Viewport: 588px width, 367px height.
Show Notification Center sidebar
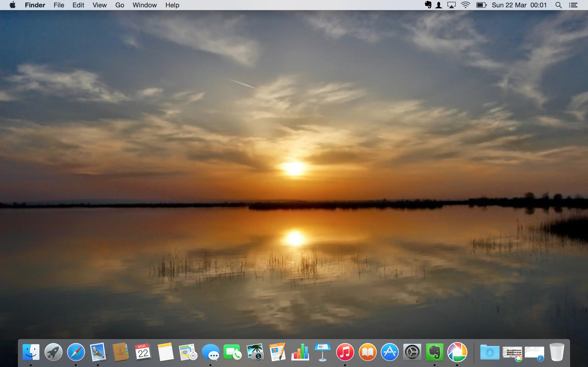573,5
